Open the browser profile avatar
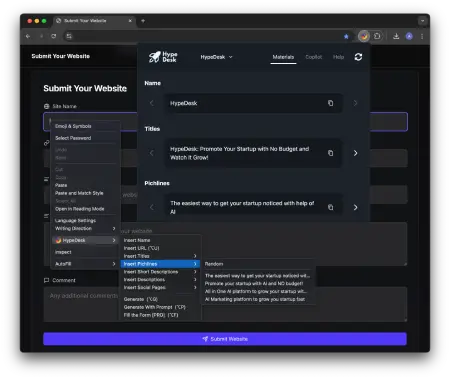The image size is (450, 379). 409,36
